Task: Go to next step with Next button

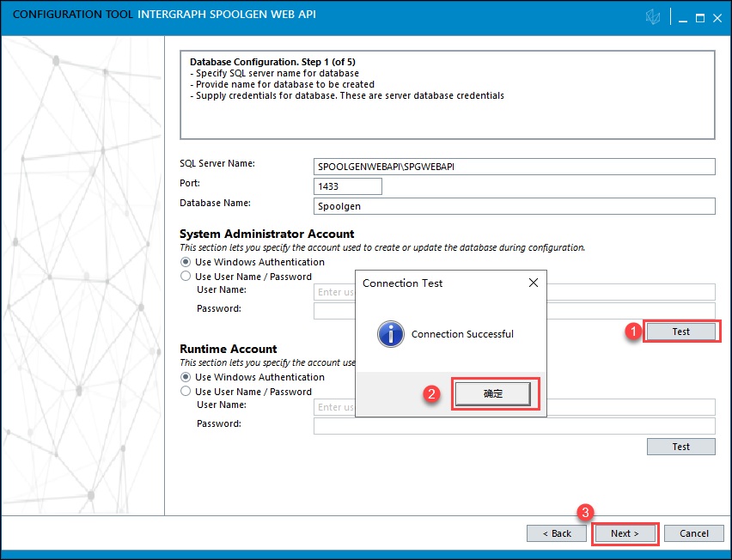Action: pyautogui.click(x=625, y=533)
